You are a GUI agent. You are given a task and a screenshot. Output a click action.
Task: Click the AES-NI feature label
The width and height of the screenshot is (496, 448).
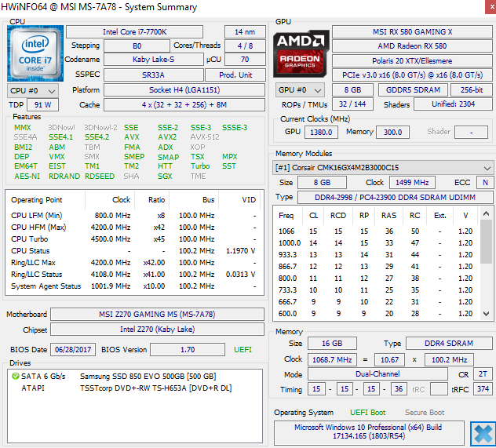pos(27,177)
